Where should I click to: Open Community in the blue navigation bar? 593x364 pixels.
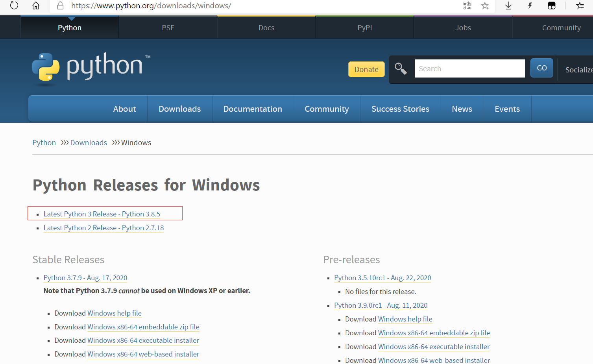327,109
